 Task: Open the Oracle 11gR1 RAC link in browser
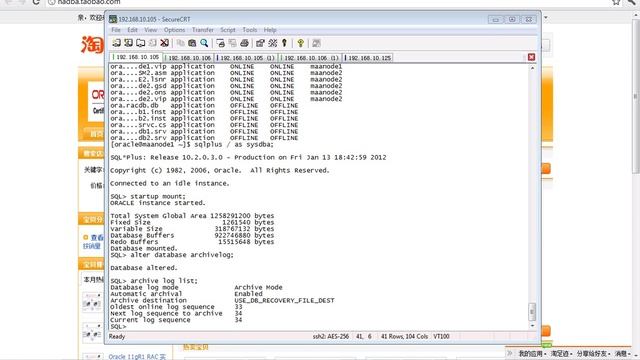pyautogui.click(x=137, y=357)
